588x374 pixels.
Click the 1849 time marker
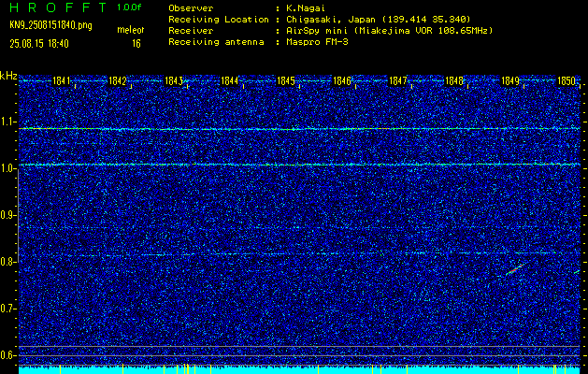click(510, 80)
